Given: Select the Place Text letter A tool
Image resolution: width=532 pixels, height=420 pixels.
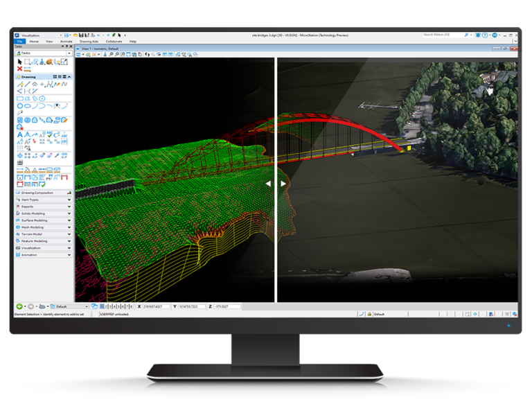Looking at the screenshot, I should coord(20,134).
